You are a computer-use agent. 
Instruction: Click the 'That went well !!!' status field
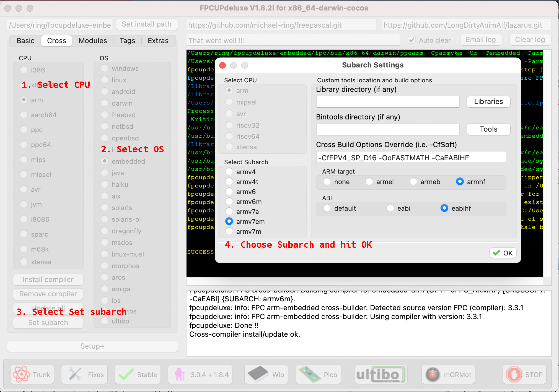point(293,41)
